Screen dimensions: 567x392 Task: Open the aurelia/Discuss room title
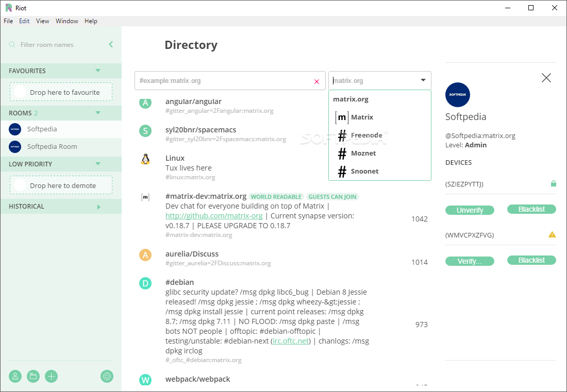click(192, 254)
